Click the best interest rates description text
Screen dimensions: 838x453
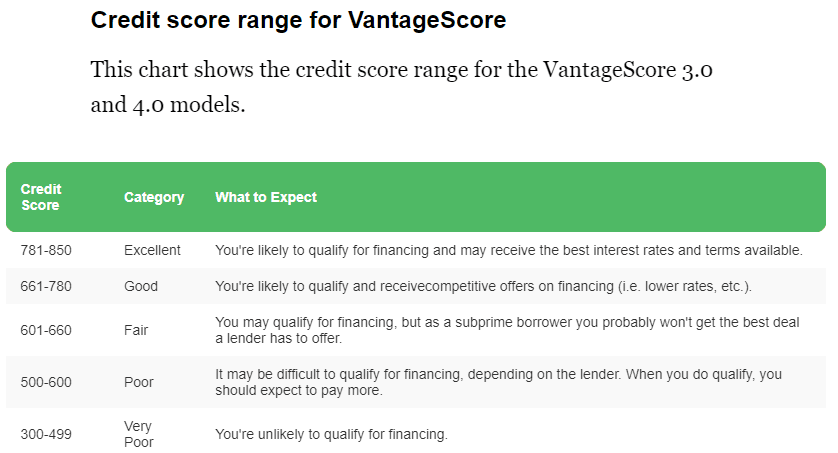509,250
